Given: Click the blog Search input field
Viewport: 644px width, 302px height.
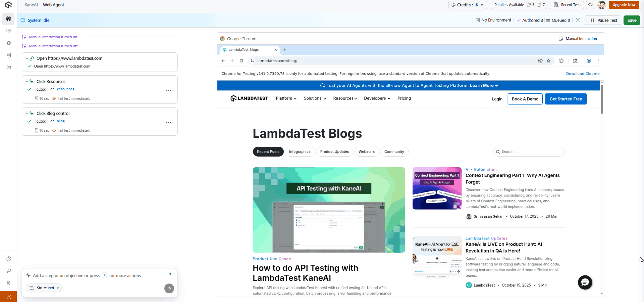Looking at the screenshot, I should [529, 152].
